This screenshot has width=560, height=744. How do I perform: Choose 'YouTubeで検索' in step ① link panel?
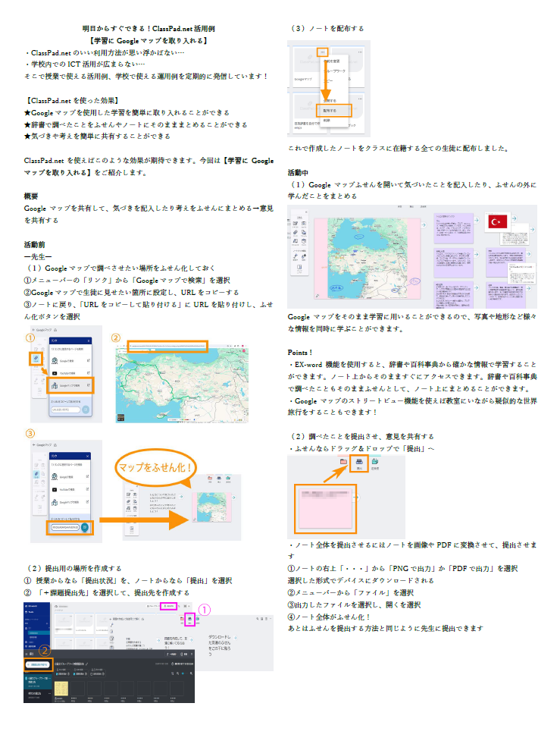(x=71, y=373)
